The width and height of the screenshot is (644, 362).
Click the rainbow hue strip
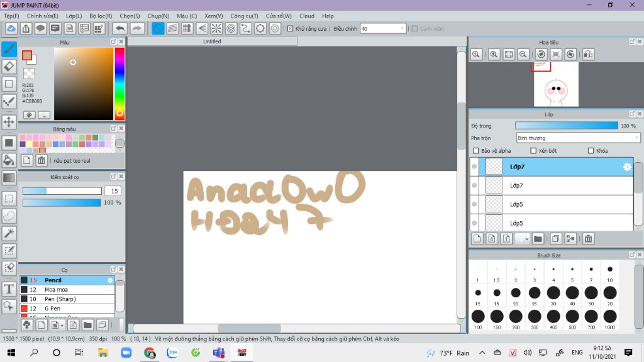click(x=119, y=84)
